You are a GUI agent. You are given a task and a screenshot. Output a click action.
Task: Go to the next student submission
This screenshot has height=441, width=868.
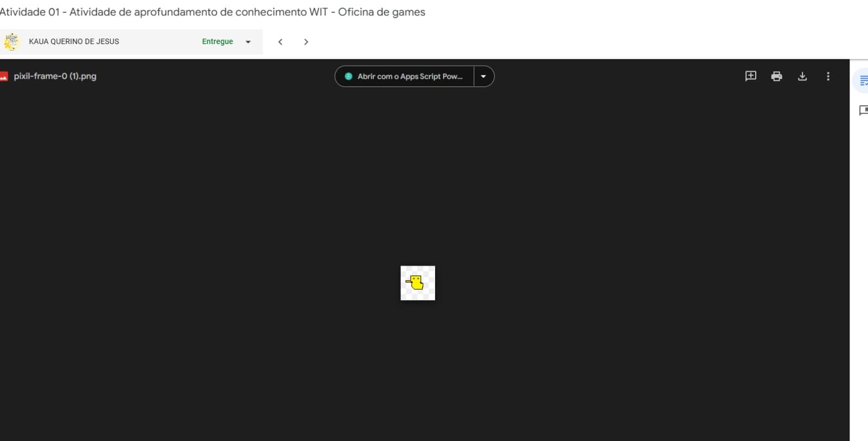click(306, 42)
